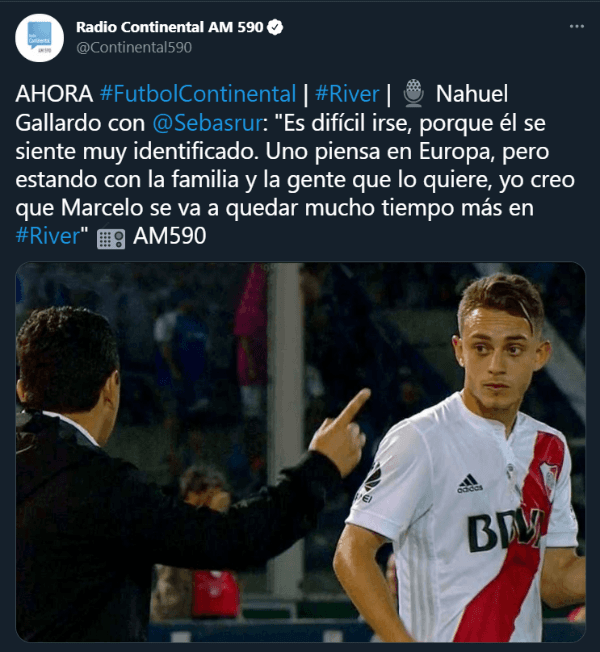Select the #River hashtag beside the microphone emoji

coord(347,94)
